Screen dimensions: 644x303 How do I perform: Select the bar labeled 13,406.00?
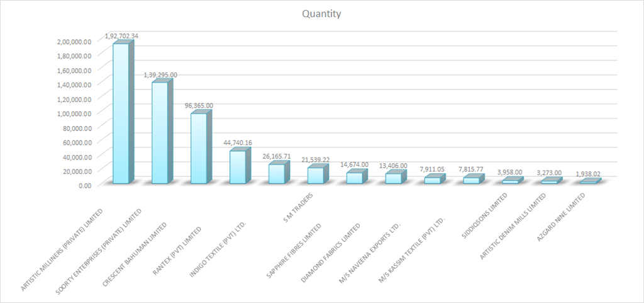396,177
